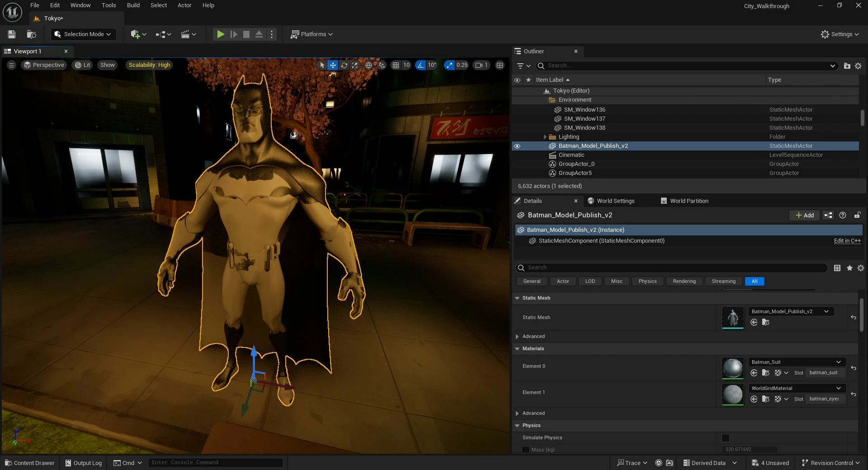Click the advance frame button
Screen dimensions: 868x470
tap(234, 34)
